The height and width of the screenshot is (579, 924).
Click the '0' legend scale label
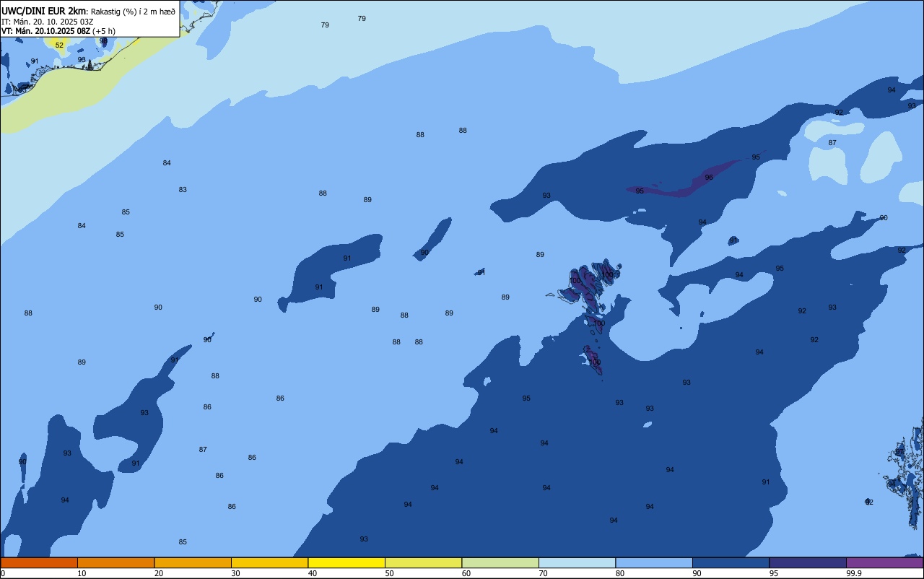3,573
